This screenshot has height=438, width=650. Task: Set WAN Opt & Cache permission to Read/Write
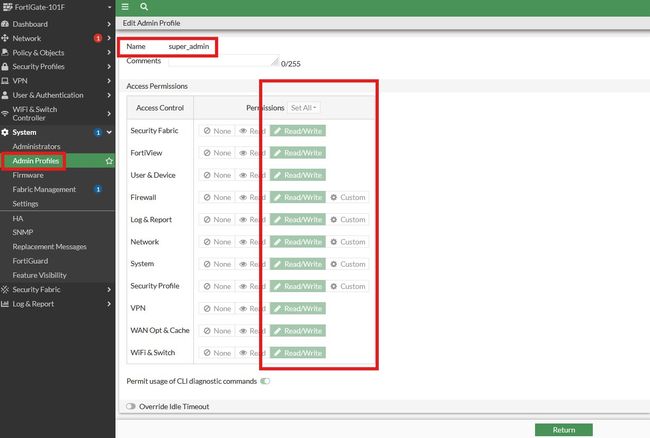pos(298,331)
